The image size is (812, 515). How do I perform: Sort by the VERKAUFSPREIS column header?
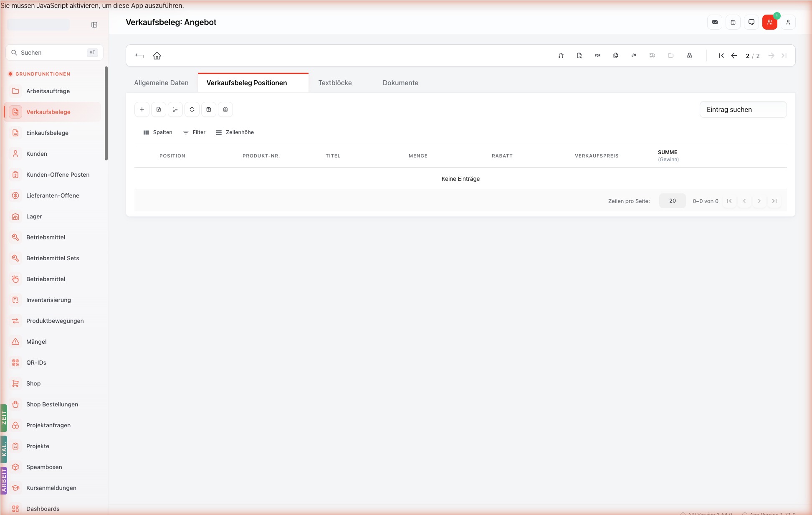click(x=597, y=156)
